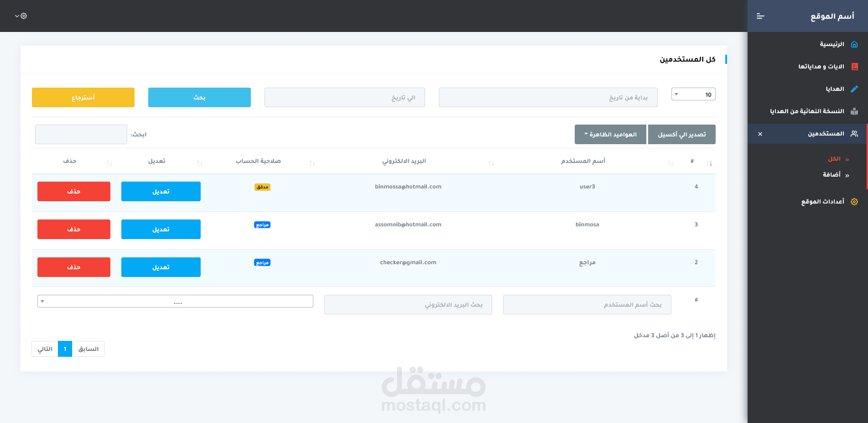Screen dimensions: 868x423
Task: Click the users icon beside المستخدمين
Action: tap(854, 134)
